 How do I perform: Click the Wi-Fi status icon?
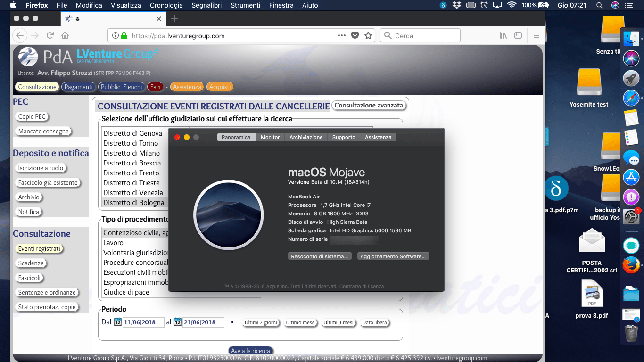(x=512, y=5)
